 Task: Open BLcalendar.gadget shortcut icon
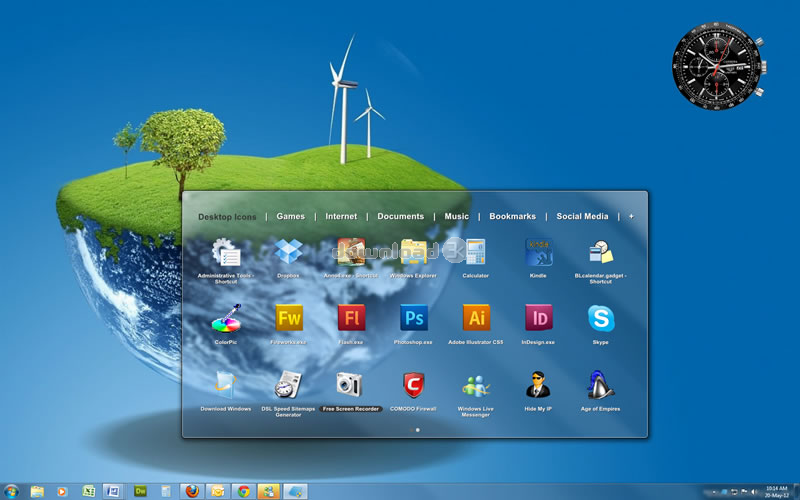pos(601,252)
